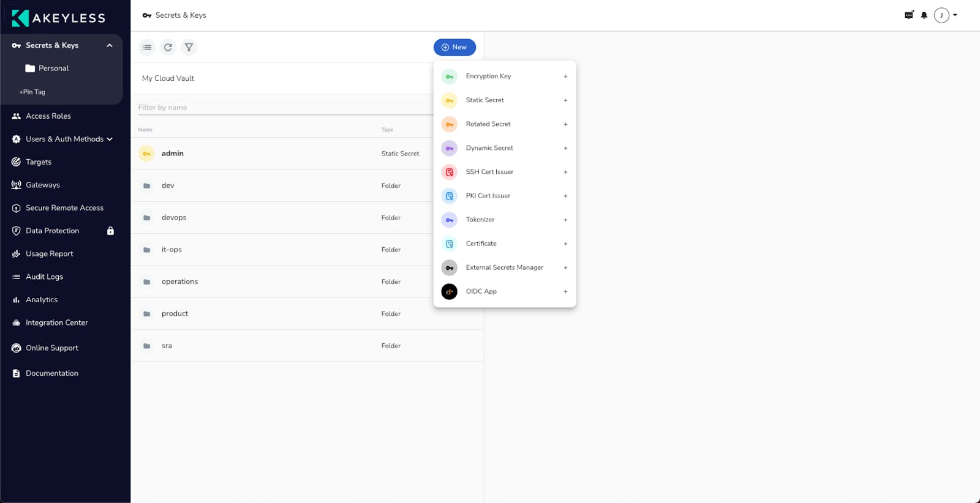The image size is (980, 503).
Task: Click the +Pin Tag link
Action: point(32,92)
